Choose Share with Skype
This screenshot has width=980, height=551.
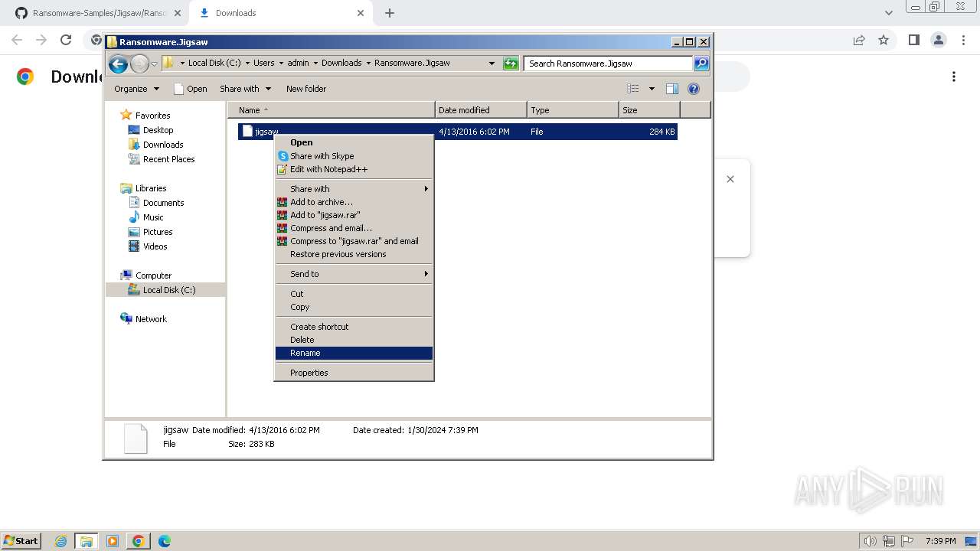(354, 156)
